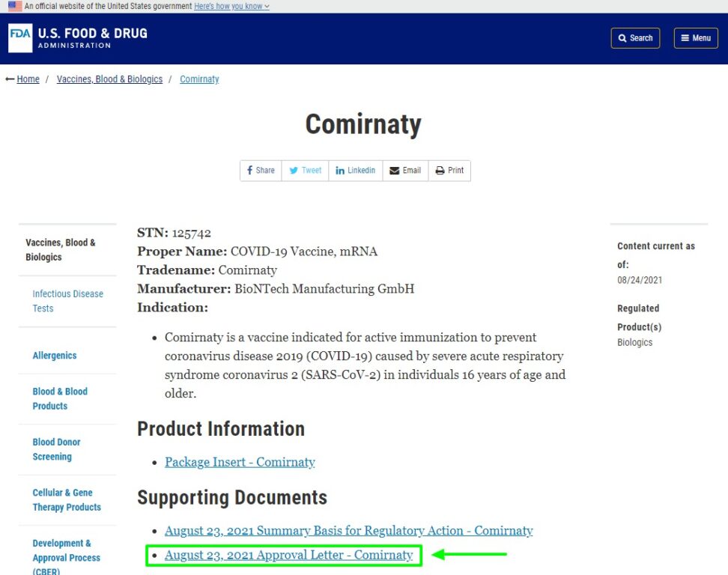Screen dimensions: 728x575
Task: Open Summary Basis for Regulatory Action link
Action: 349,530
